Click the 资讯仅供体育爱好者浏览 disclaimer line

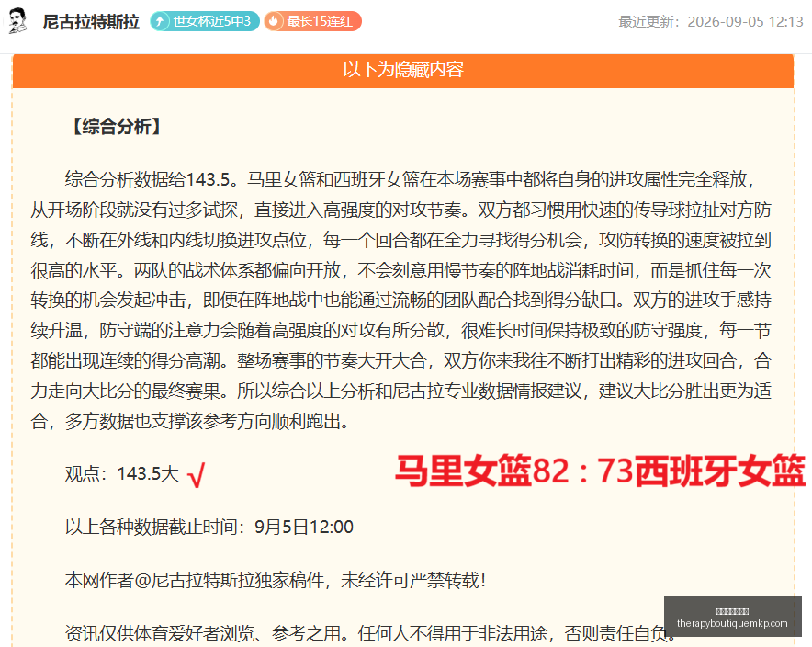click(x=370, y=633)
